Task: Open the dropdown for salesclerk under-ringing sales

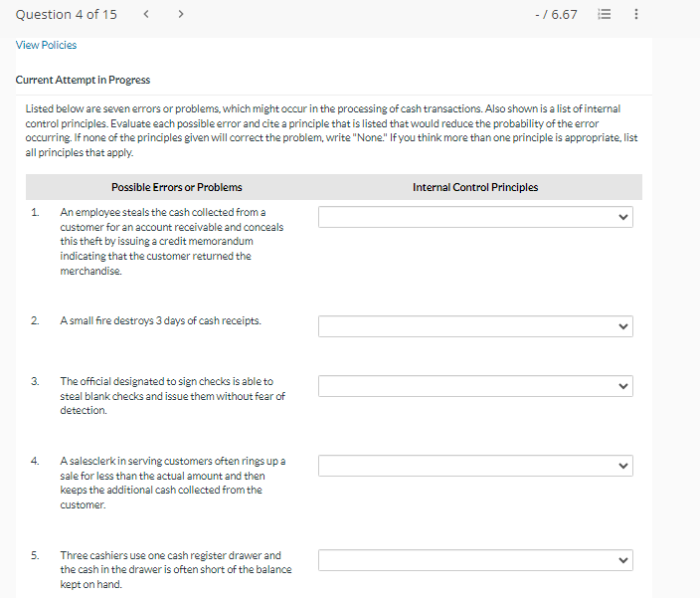Action: tap(475, 466)
